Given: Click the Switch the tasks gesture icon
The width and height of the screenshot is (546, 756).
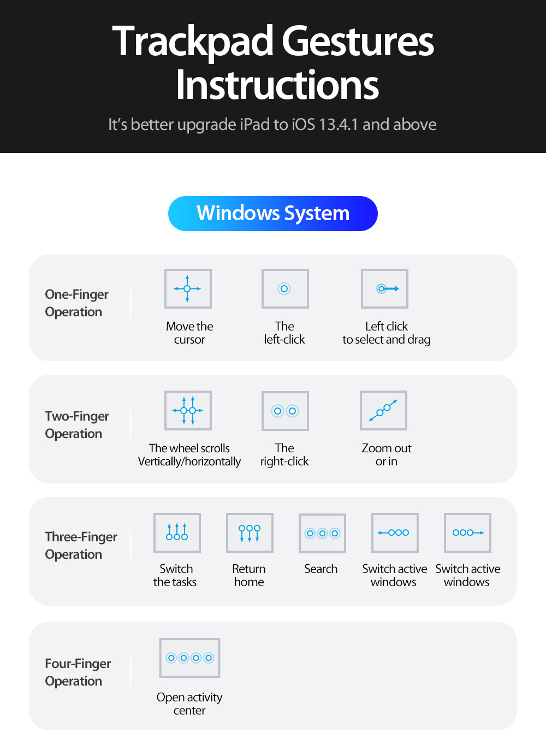Looking at the screenshot, I should (x=177, y=533).
